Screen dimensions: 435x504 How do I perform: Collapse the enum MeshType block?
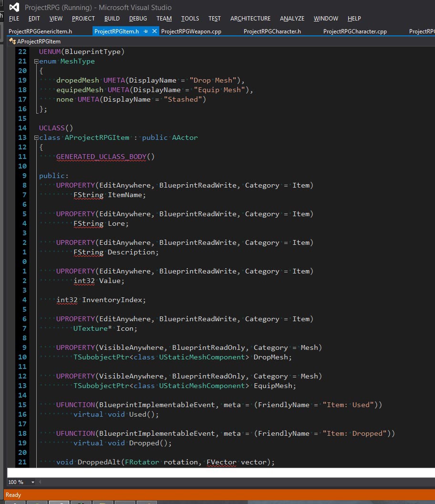[x=36, y=62]
